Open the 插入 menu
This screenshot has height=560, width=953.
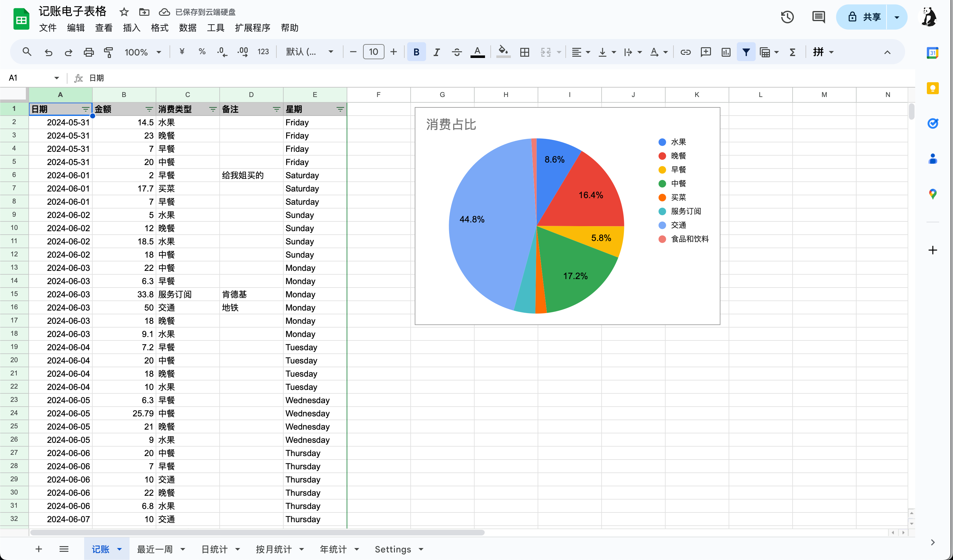coord(132,28)
